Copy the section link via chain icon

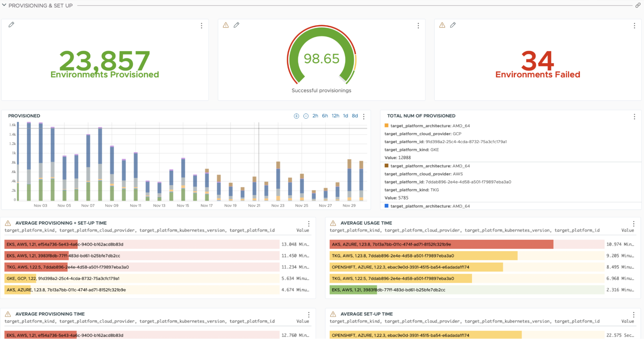(638, 5)
